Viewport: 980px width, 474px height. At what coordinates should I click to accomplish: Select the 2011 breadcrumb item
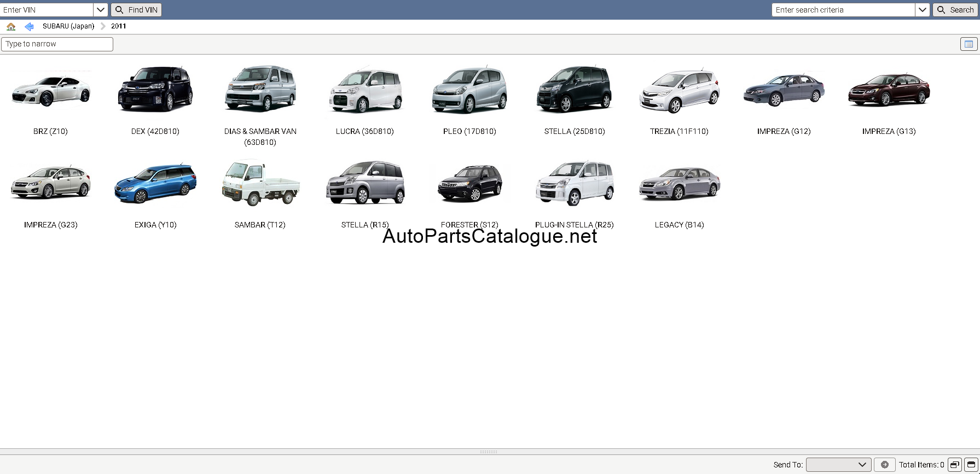(x=119, y=26)
